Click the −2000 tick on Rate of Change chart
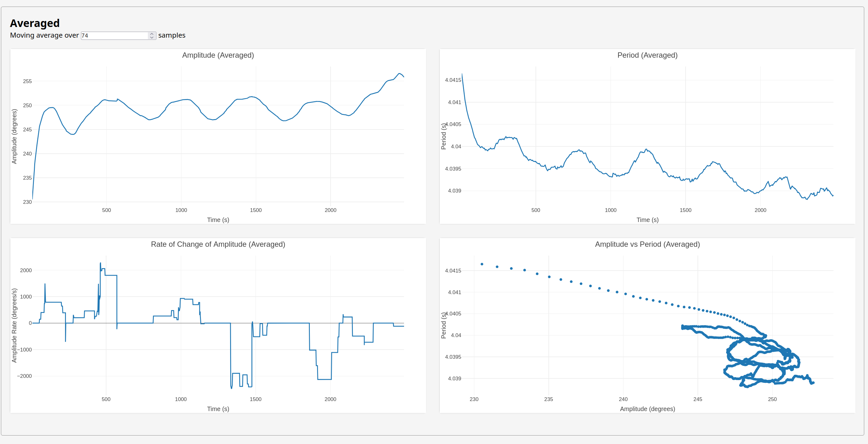This screenshot has height=444, width=868. click(24, 376)
